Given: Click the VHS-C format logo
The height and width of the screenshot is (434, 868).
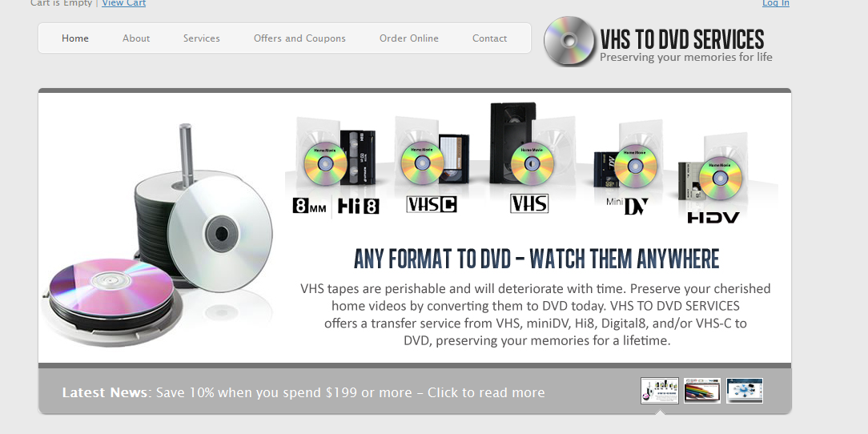Looking at the screenshot, I should 432,204.
